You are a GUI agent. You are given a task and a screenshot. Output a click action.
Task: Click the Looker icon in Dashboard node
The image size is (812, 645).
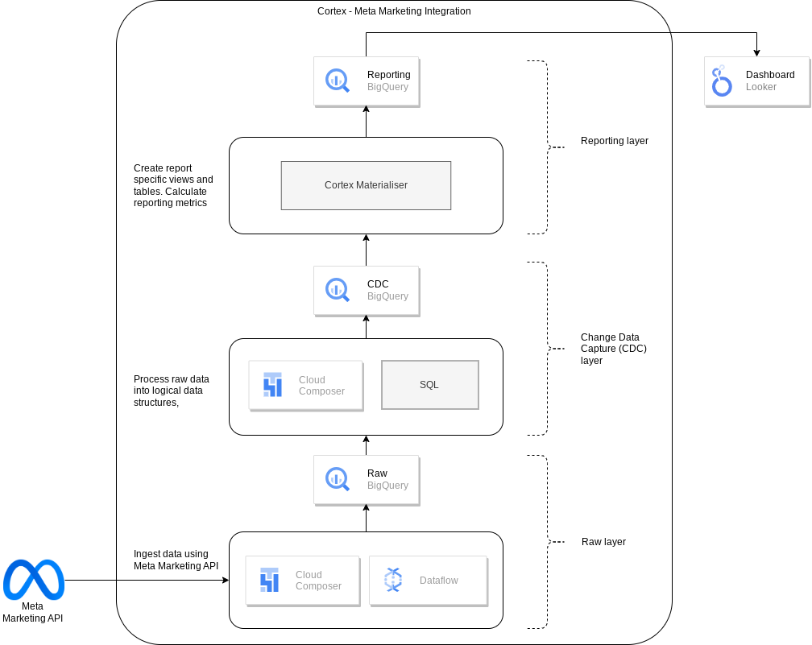[721, 81]
